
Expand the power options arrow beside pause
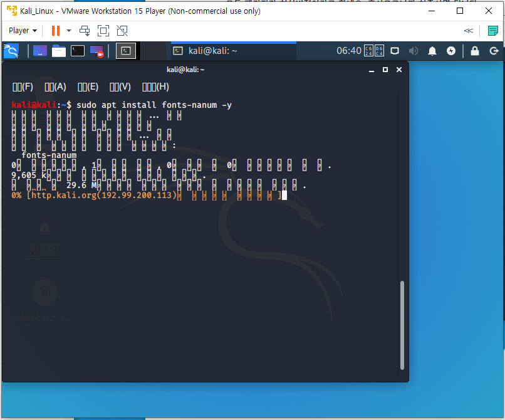point(68,31)
